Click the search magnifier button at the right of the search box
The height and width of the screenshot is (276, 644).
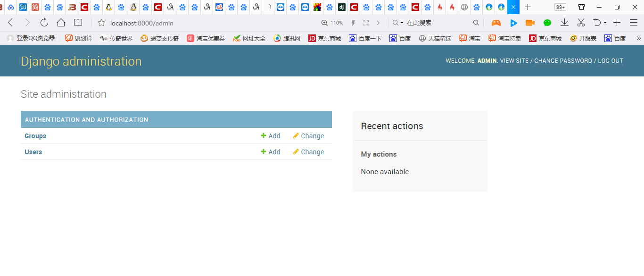(x=476, y=23)
